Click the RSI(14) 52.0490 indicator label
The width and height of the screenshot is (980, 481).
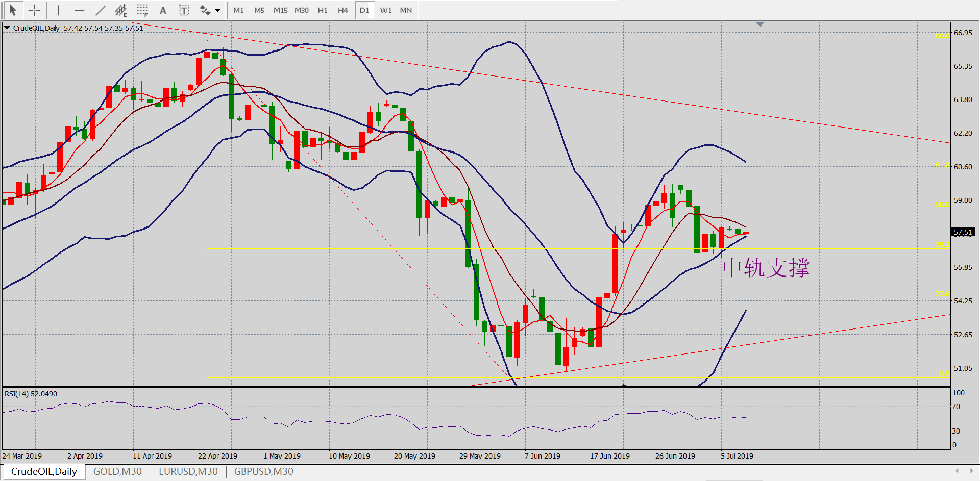(31, 394)
